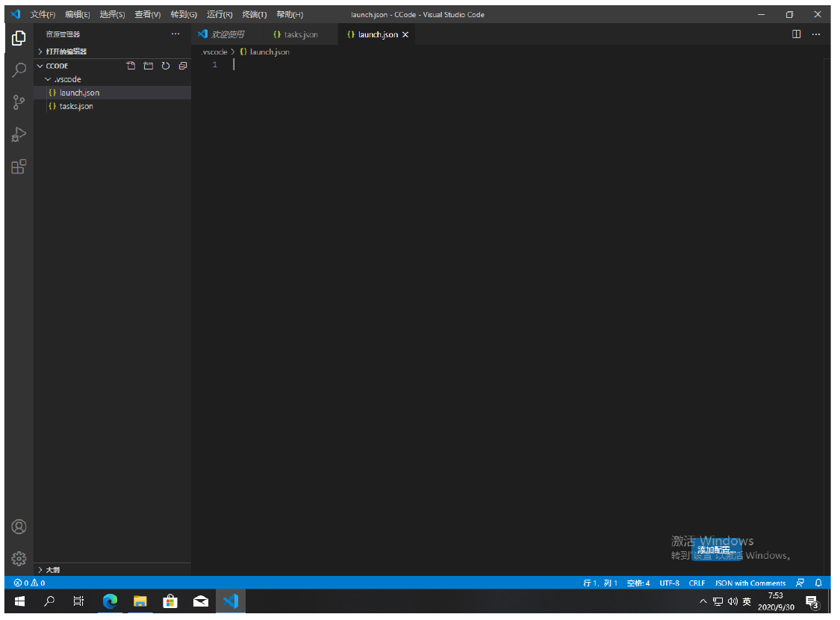Click the New Folder icon in explorer

148,66
